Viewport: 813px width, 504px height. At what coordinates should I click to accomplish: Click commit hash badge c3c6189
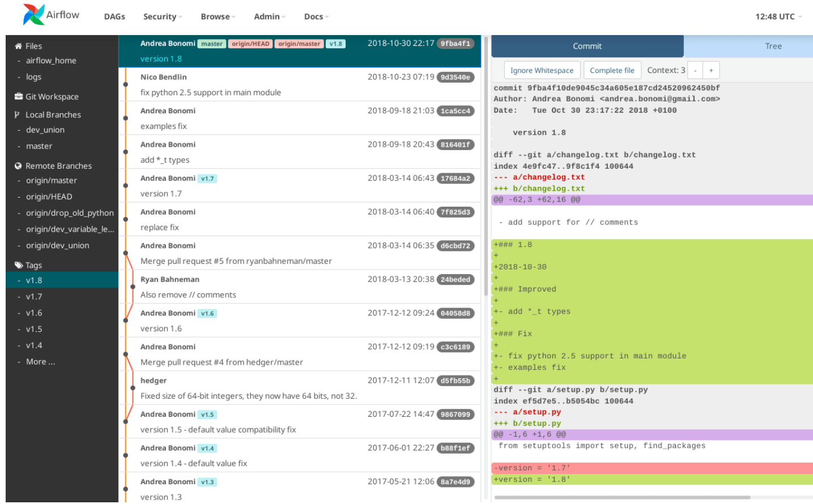pos(456,347)
